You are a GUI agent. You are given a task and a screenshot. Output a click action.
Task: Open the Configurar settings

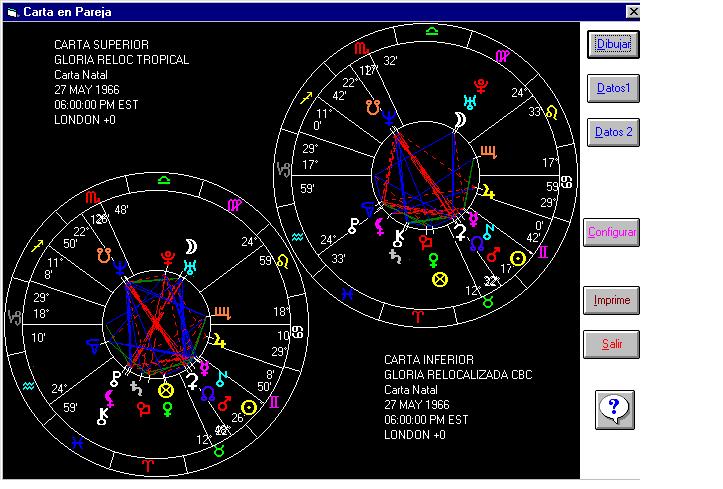[x=612, y=232]
